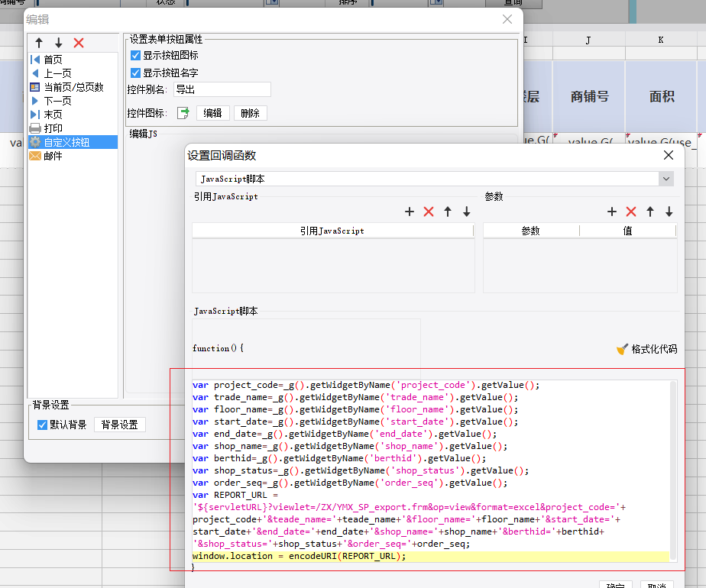
Task: Select 打印 item in the toolbar list
Action: coord(53,128)
